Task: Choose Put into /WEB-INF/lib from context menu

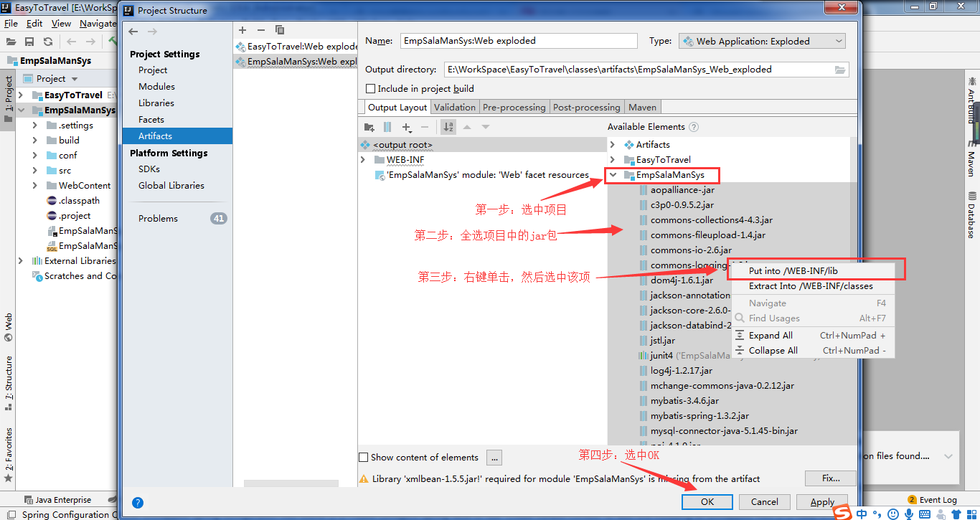Action: pyautogui.click(x=813, y=271)
